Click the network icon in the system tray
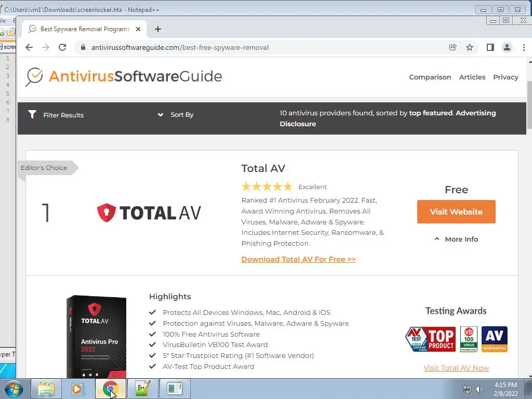 click(467, 389)
